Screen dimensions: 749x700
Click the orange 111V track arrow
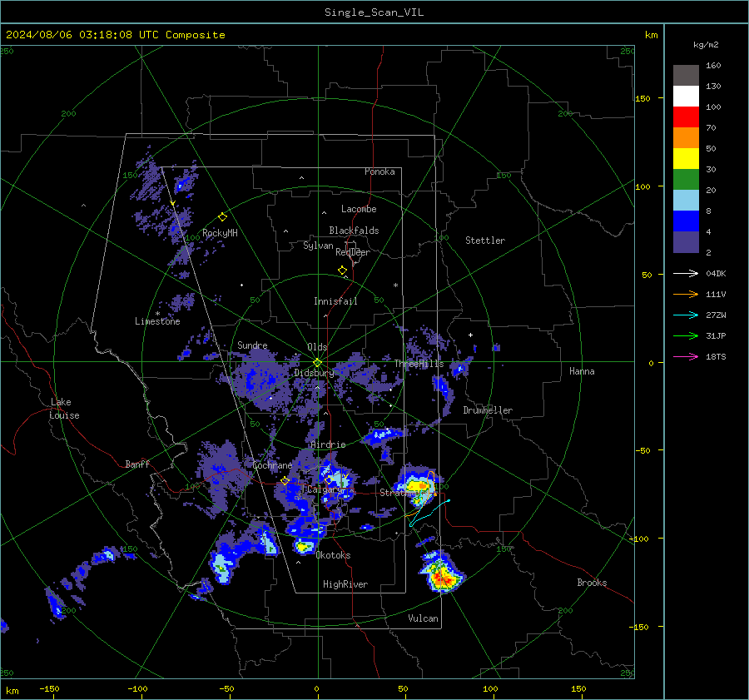(x=686, y=295)
